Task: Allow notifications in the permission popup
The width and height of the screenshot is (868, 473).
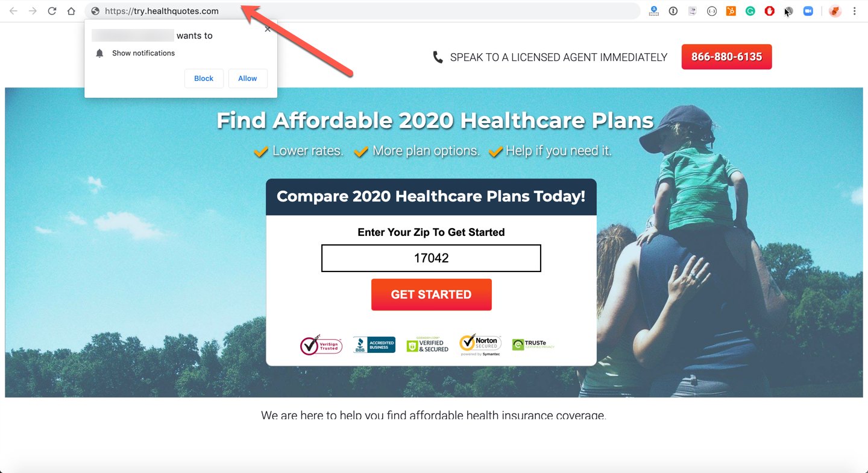Action: click(248, 78)
